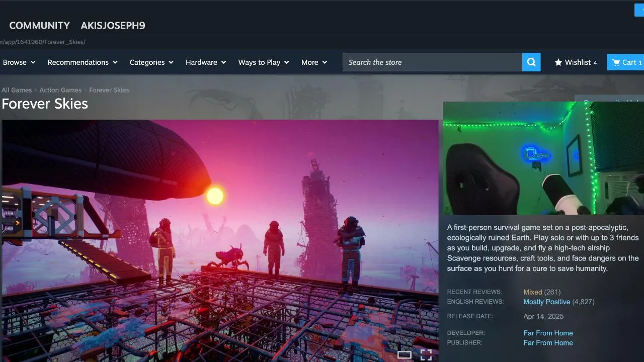Open the shopping Cart
The image size is (644, 362).
(626, 62)
